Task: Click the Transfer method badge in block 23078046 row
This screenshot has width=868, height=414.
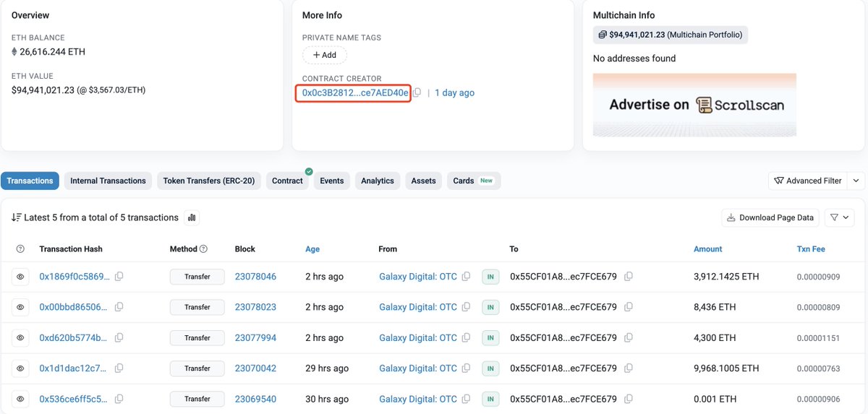Action: pyautogui.click(x=197, y=277)
